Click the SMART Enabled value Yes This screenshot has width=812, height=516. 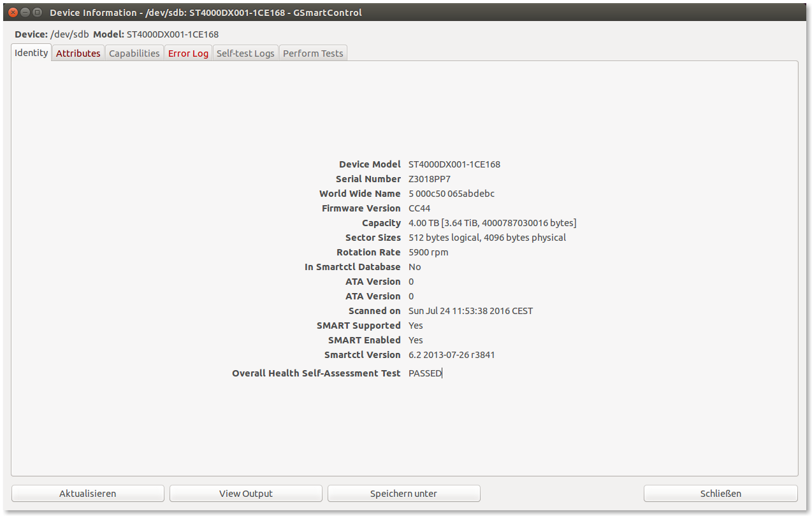point(416,340)
